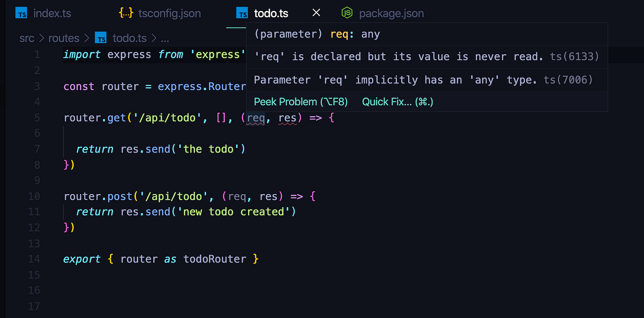This screenshot has width=644, height=318.
Task: Click Peek Problem in the error tooltip
Action: coord(301,102)
